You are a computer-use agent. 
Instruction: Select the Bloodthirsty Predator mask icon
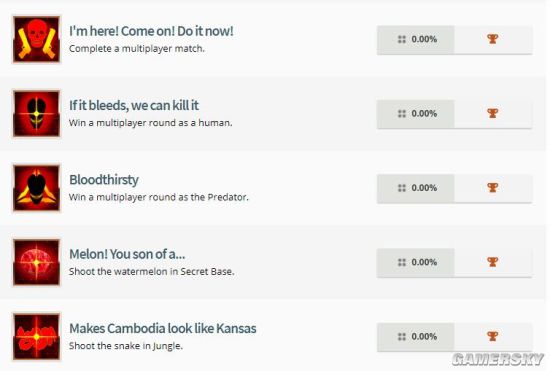(36, 188)
